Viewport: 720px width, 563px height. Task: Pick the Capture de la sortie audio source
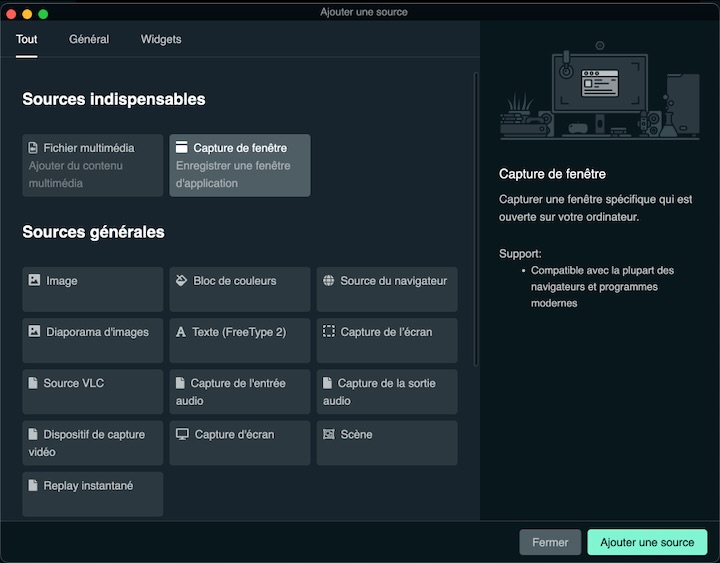click(386, 391)
